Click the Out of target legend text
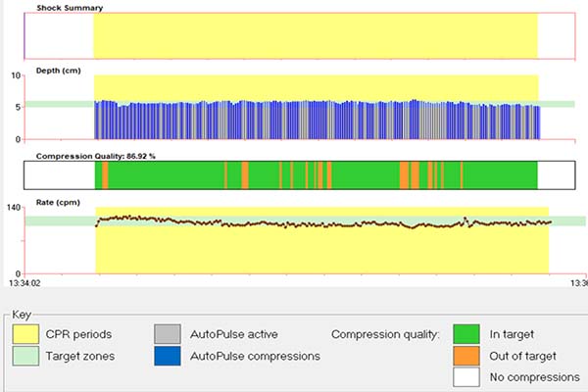Viewport: 588px width, 392px height. [x=526, y=356]
